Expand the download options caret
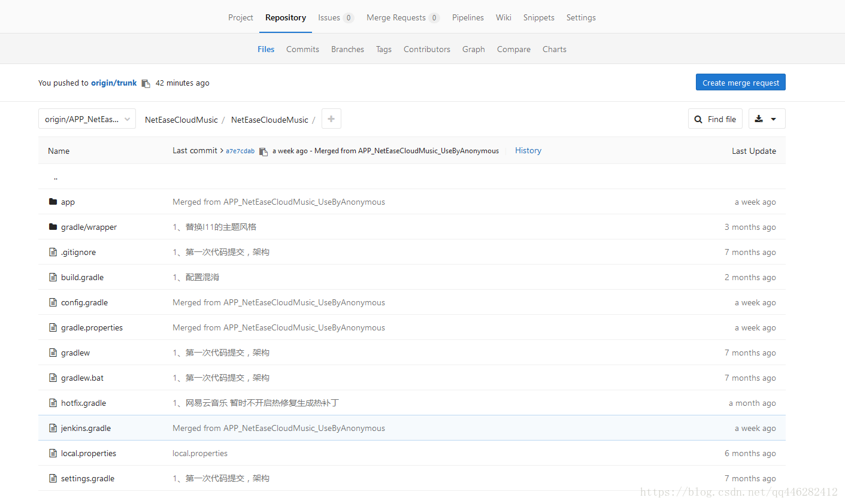Screen dimensions: 845x504 (773, 119)
